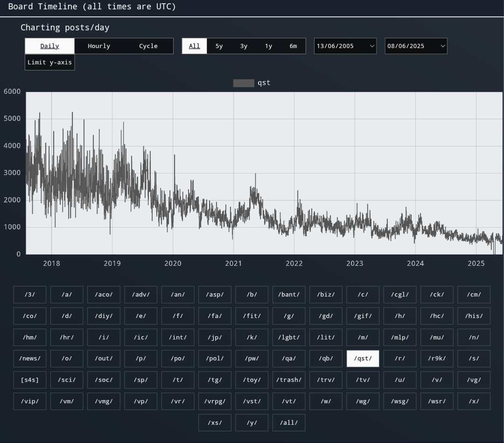Image resolution: width=504 pixels, height=443 pixels.
Task: Toggle qst series legend swatch
Action: (x=244, y=83)
